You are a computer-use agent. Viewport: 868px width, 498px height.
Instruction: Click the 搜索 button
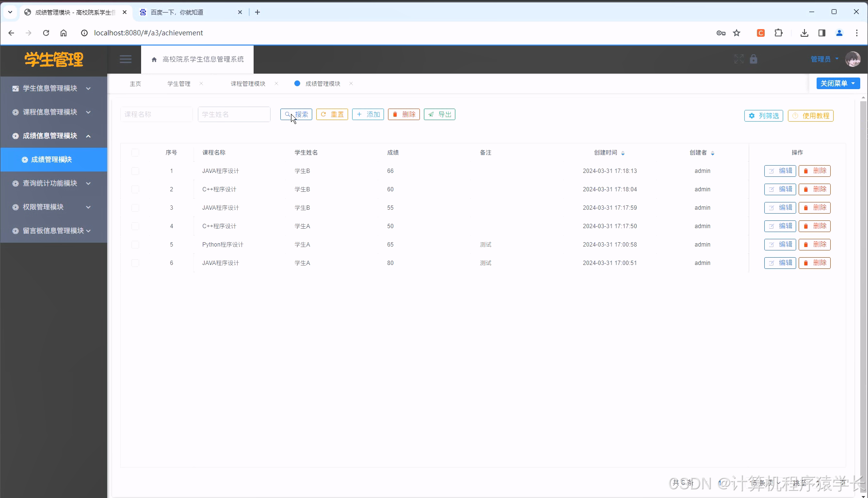296,114
